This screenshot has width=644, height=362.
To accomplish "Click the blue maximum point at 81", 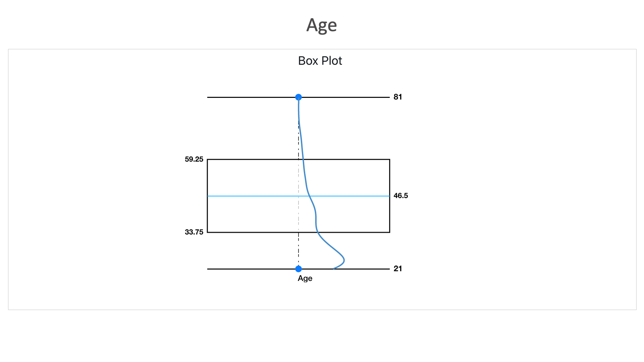I will [x=299, y=97].
